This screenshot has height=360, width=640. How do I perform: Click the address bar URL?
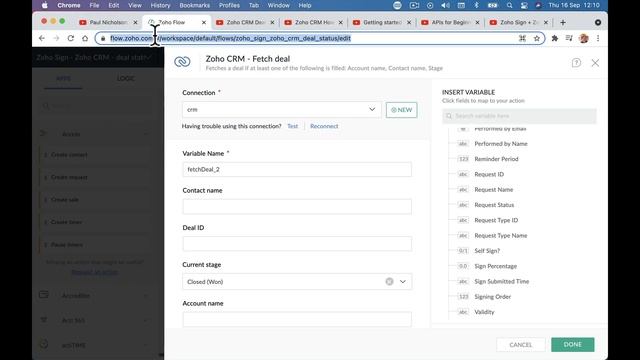231,38
